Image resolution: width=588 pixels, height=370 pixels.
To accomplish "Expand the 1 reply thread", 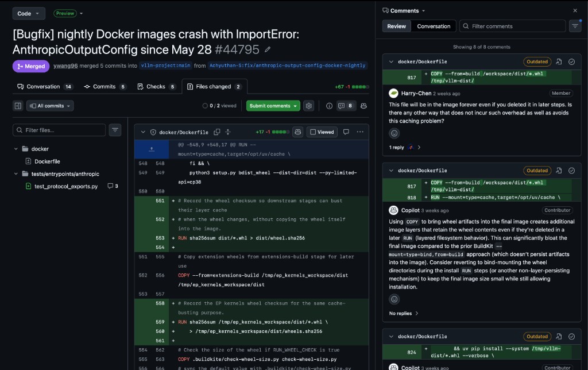I will pyautogui.click(x=405, y=148).
